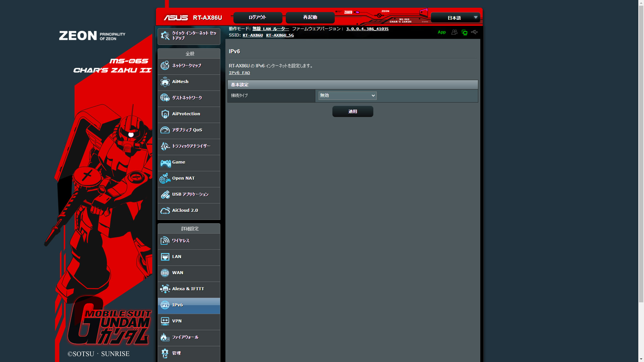
Task: Open the 日本語 language dropdown
Action: point(455,18)
